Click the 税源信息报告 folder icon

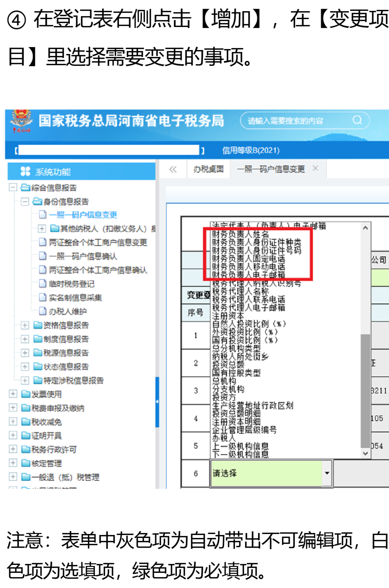(38, 353)
